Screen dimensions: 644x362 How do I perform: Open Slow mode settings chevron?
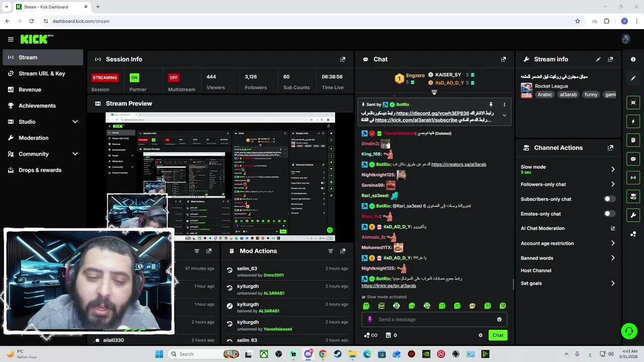pos(613,169)
